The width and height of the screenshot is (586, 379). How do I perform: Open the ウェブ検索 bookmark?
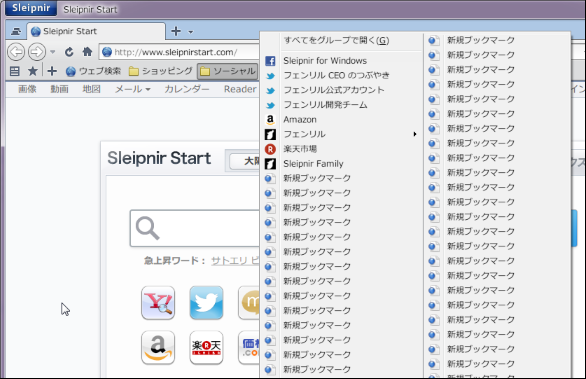tap(93, 71)
